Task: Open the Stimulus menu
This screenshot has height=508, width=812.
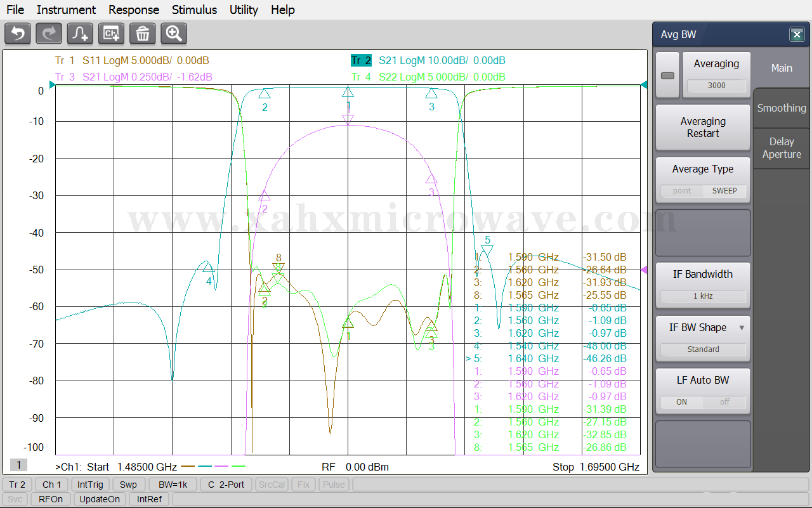Action: 194,10
